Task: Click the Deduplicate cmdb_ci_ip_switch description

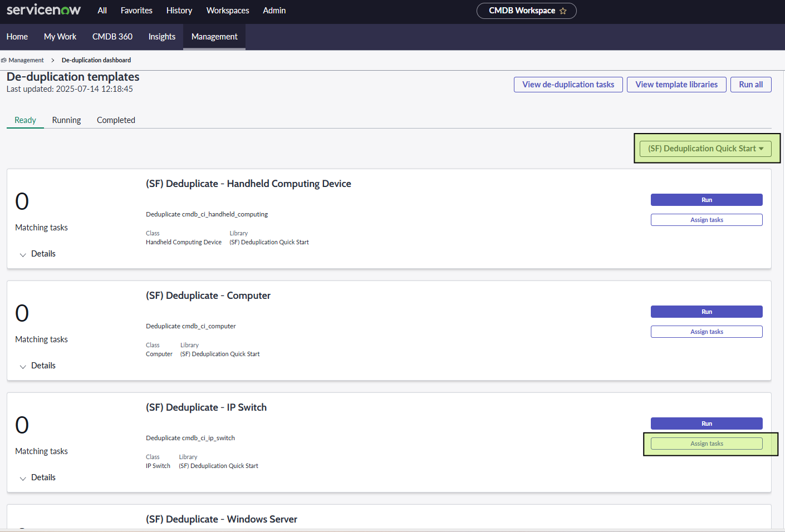Action: point(190,438)
